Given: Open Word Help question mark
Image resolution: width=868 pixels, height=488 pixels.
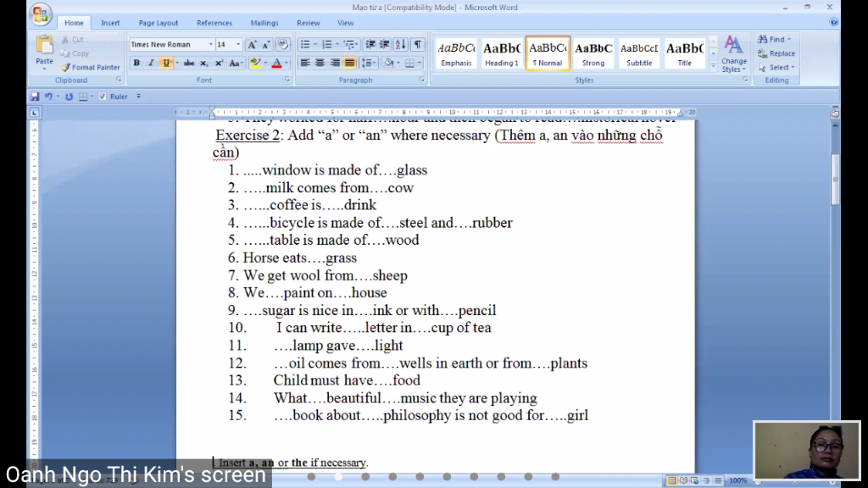Looking at the screenshot, I should (x=834, y=22).
